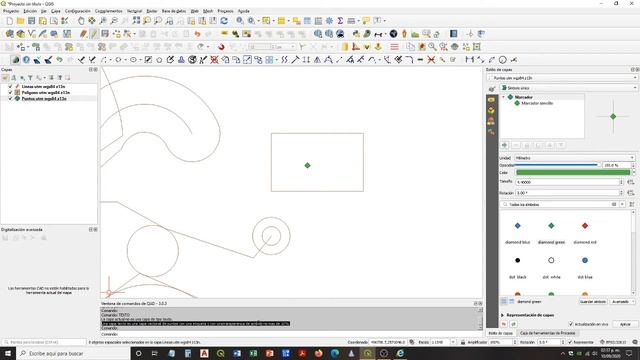640x360 pixels.
Task: Switch to Estilo de capas tab
Action: (500, 333)
